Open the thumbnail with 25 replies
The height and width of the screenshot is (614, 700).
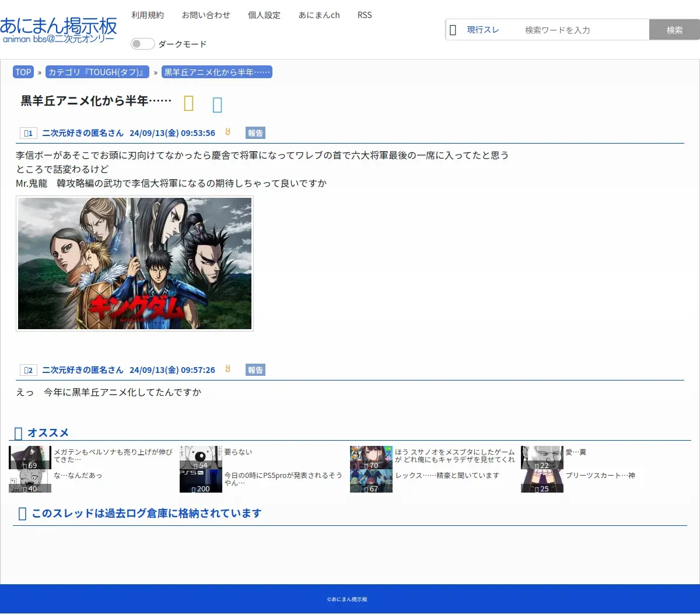point(542,481)
